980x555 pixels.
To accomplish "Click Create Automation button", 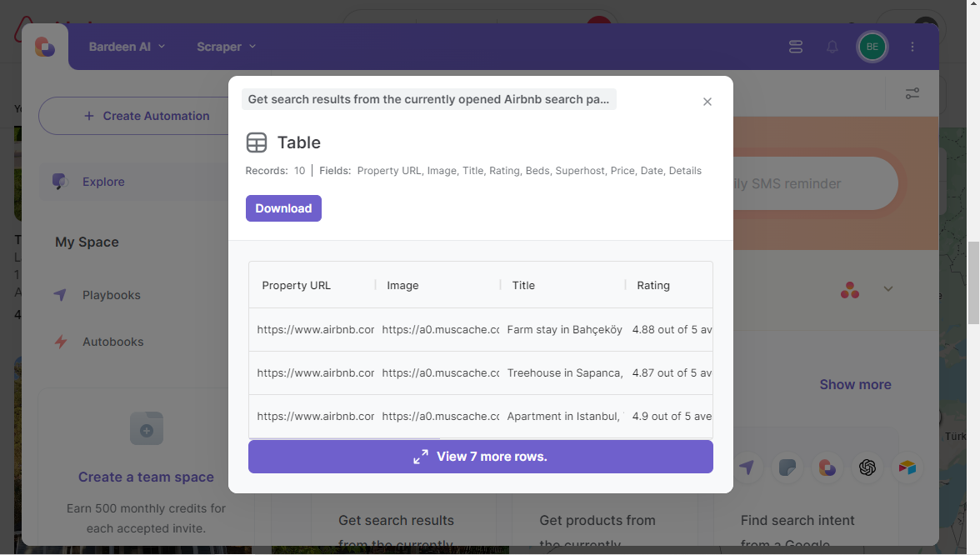I will (147, 117).
